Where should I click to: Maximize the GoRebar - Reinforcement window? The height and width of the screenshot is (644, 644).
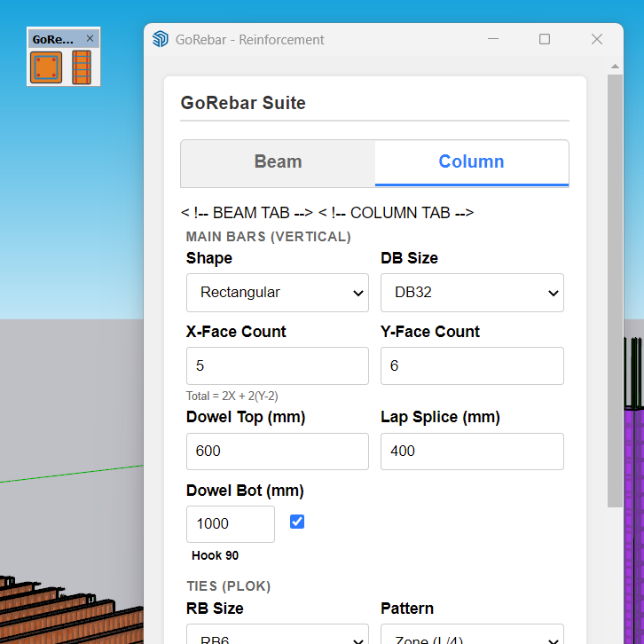pos(545,39)
